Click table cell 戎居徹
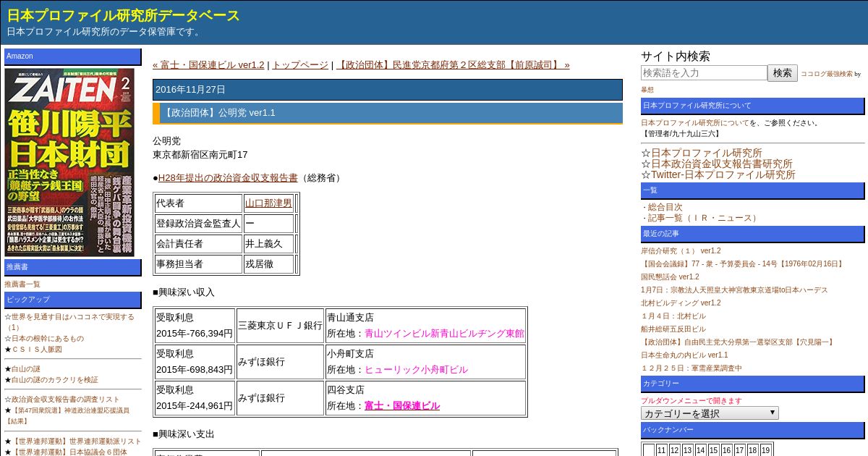Image resolution: width=868 pixels, height=456 pixels. pos(268,264)
